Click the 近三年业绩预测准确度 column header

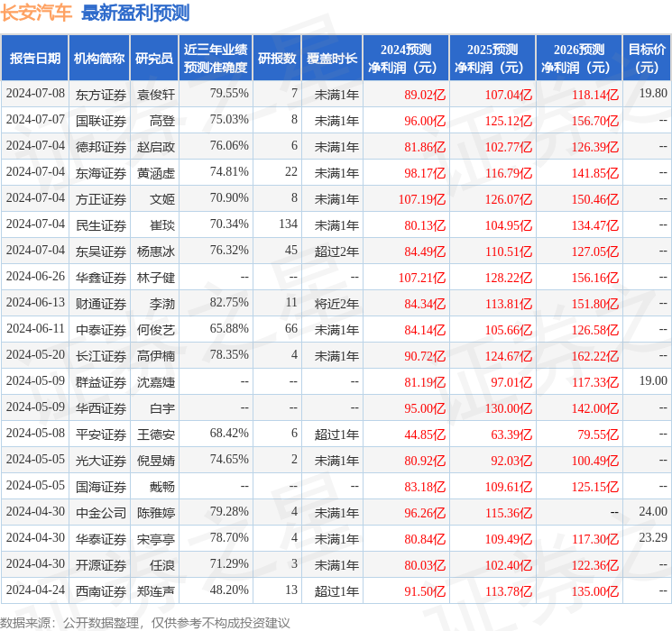216,58
